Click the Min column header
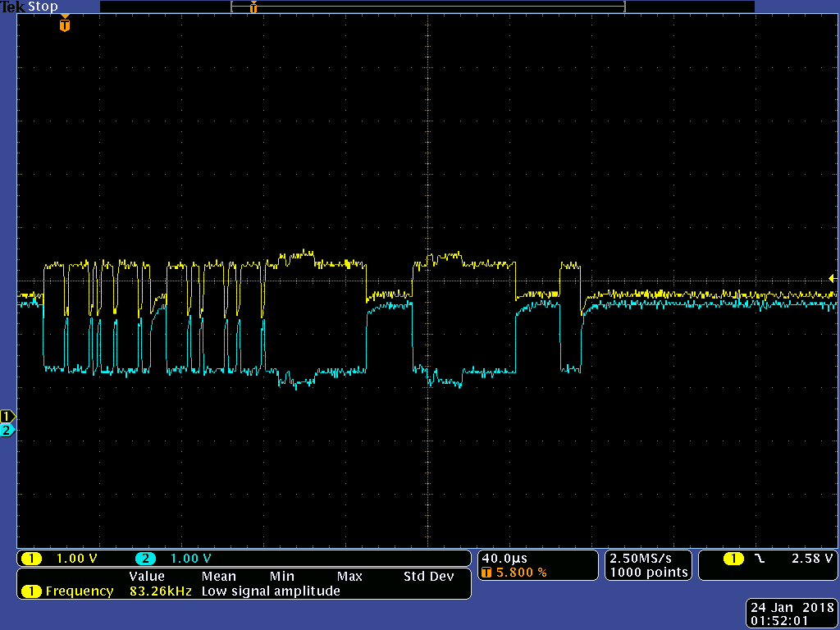This screenshot has width=840, height=630. (282, 577)
